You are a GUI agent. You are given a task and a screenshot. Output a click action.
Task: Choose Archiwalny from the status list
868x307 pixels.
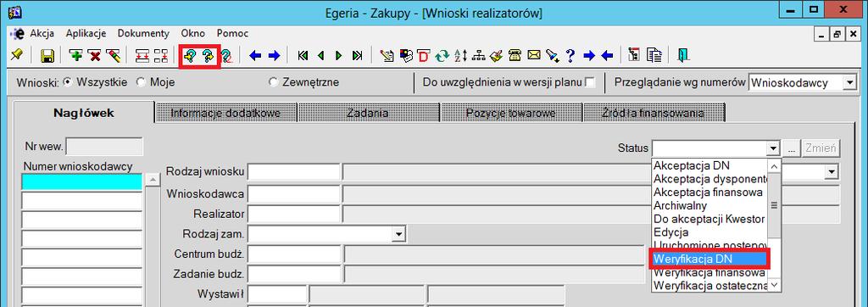coord(709,205)
